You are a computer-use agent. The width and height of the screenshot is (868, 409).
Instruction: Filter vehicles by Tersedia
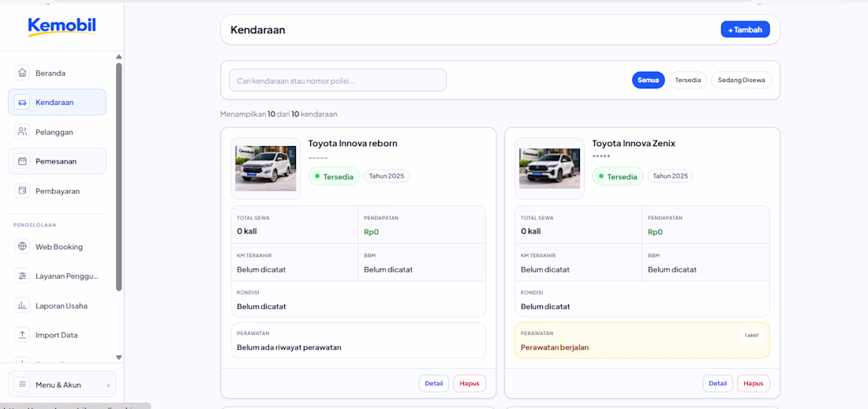(x=688, y=80)
